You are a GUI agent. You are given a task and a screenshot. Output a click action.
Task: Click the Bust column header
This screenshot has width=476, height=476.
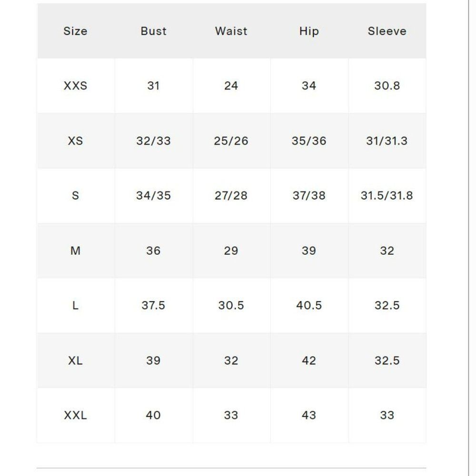point(153,31)
